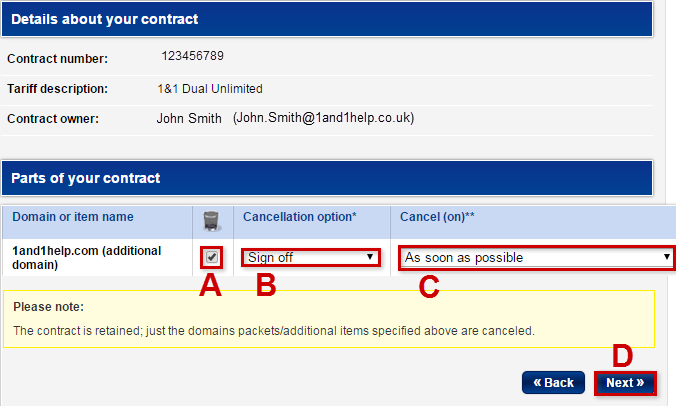Click the '1and1help.com (additional domain)' item name

pyautogui.click(x=83, y=256)
